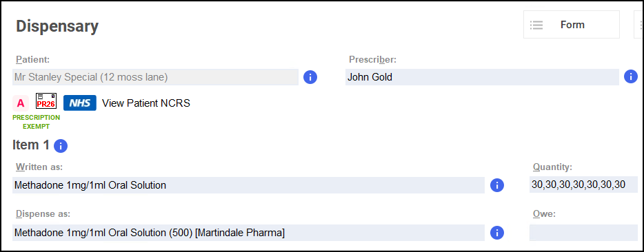Click the empty Owe field
The image size is (644, 252).
tap(583, 233)
